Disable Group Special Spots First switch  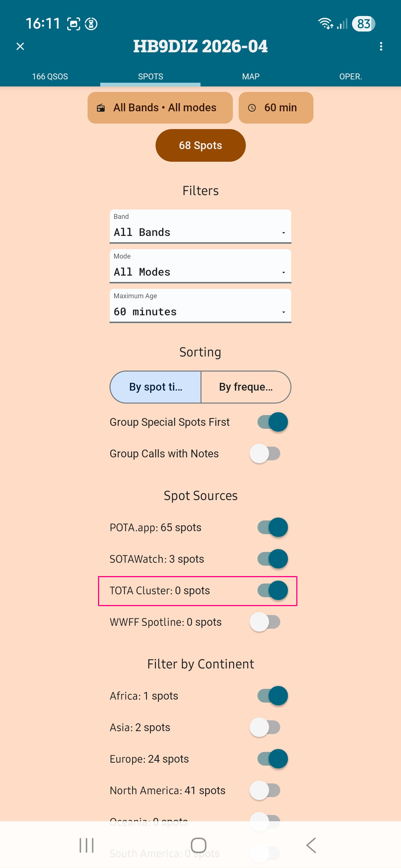[x=273, y=422]
